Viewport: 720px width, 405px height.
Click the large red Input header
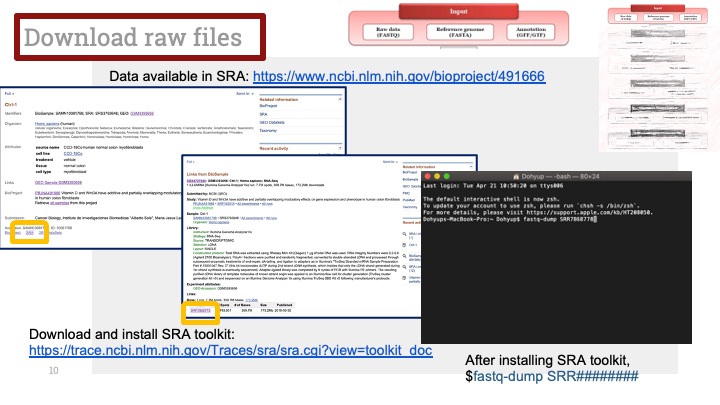pos(458,11)
